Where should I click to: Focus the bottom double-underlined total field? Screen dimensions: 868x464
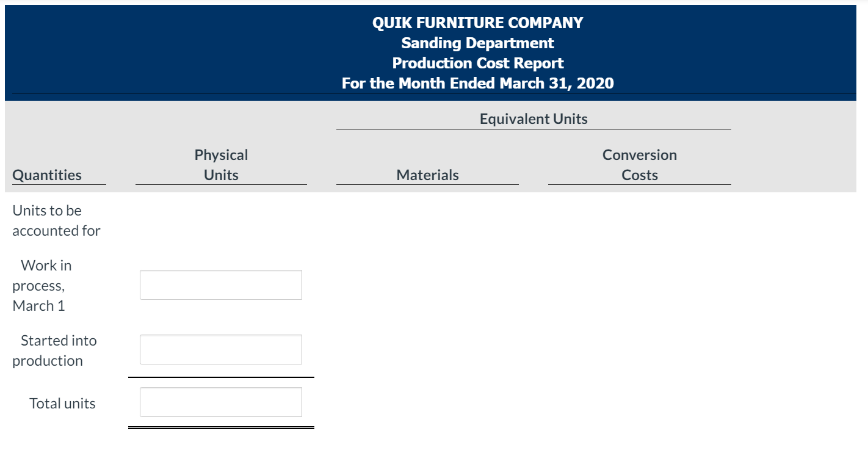(220, 402)
